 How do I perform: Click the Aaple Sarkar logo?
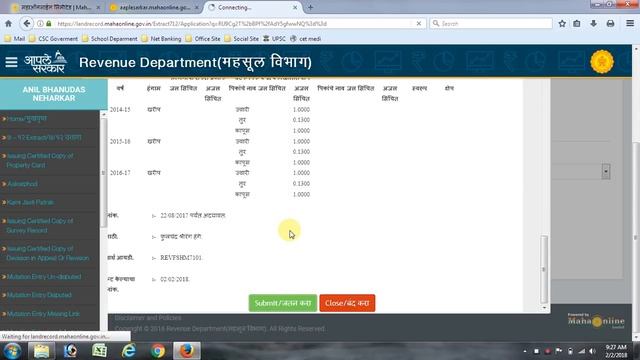45,62
